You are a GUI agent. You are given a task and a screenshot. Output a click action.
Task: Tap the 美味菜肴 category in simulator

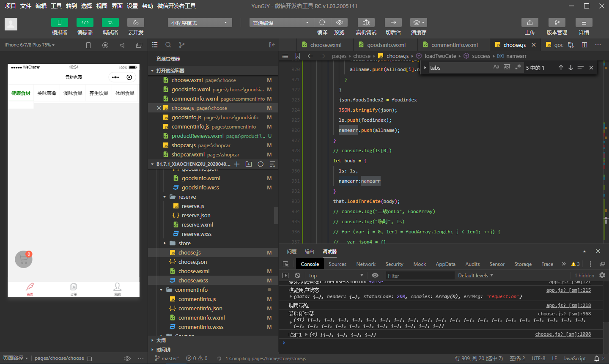point(47,93)
